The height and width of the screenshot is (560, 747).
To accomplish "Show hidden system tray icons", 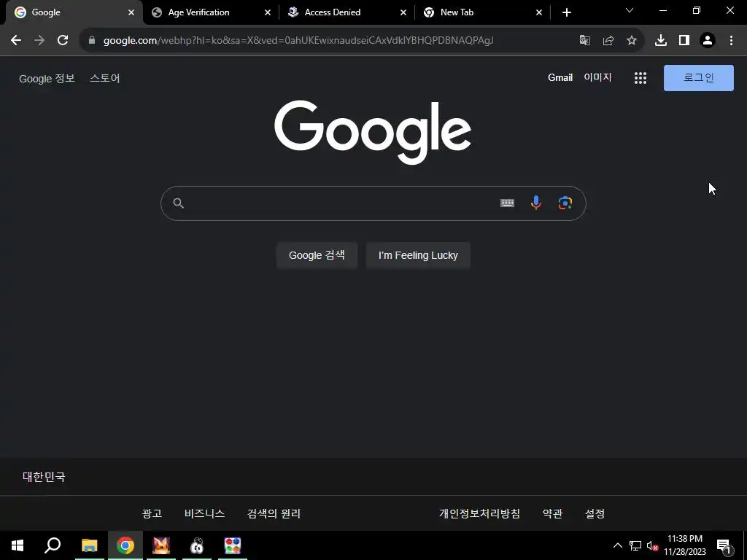I will [617, 545].
